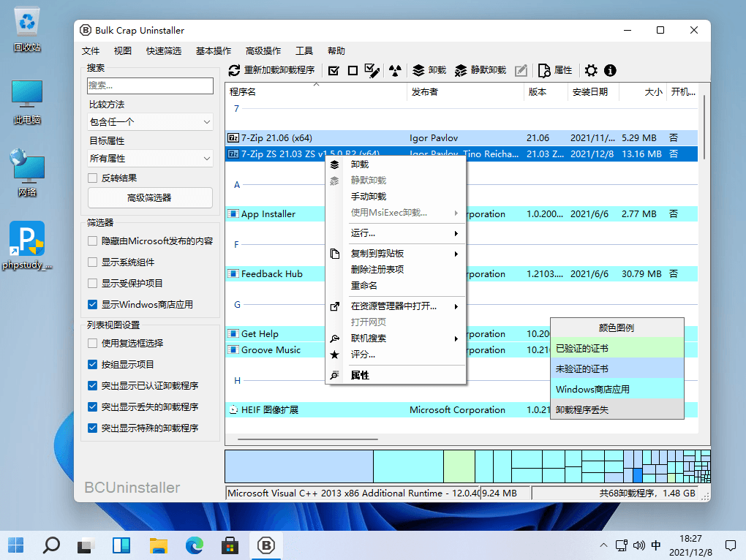Open Windows Start from the taskbar
This screenshot has width=746, height=560.
tap(15, 545)
